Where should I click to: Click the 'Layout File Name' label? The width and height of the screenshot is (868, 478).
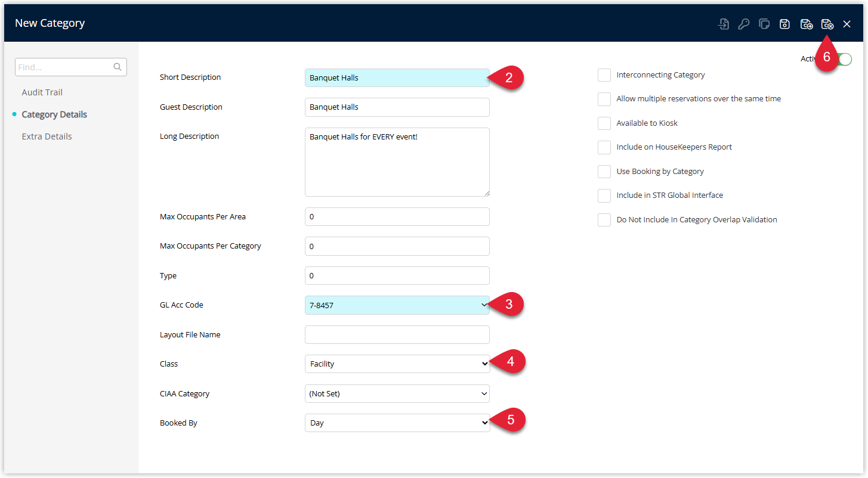[x=190, y=335]
